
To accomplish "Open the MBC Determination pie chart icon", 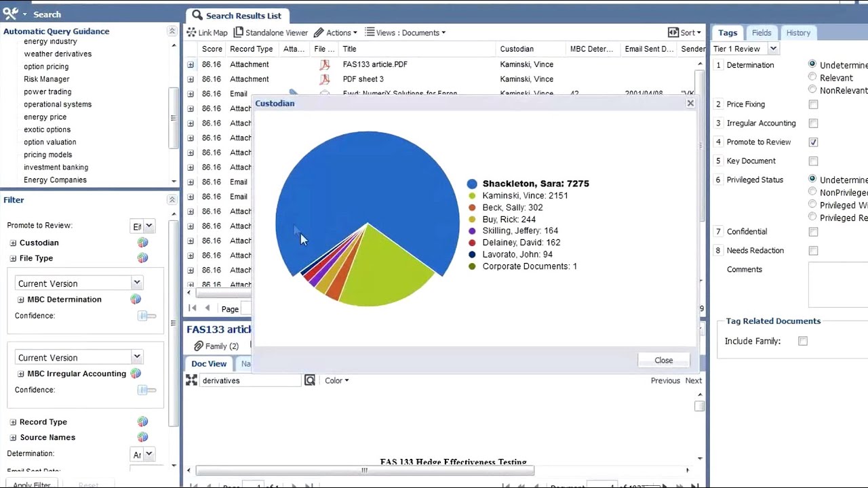I will pyautogui.click(x=136, y=300).
